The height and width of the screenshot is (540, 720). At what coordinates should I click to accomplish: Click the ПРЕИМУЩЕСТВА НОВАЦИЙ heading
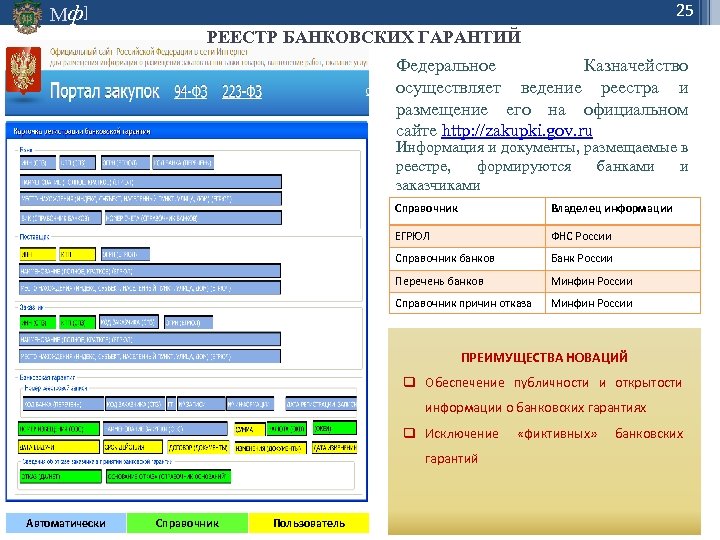tap(544, 357)
